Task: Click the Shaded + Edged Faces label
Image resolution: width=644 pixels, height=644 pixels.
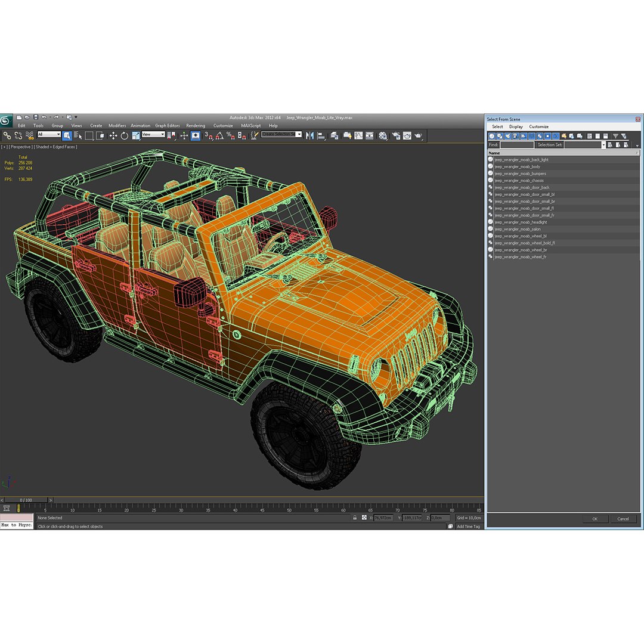Action: [x=56, y=147]
